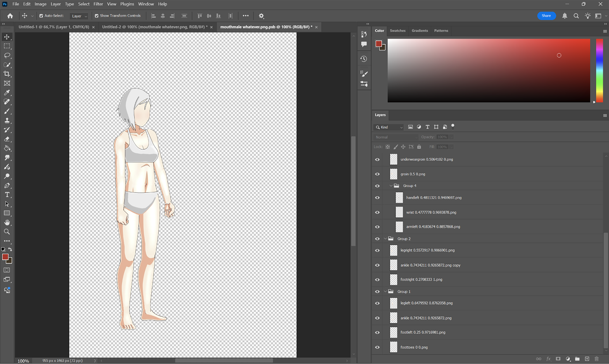The image size is (609, 364).
Task: Select the History Brush tool
Action: [x=7, y=130]
